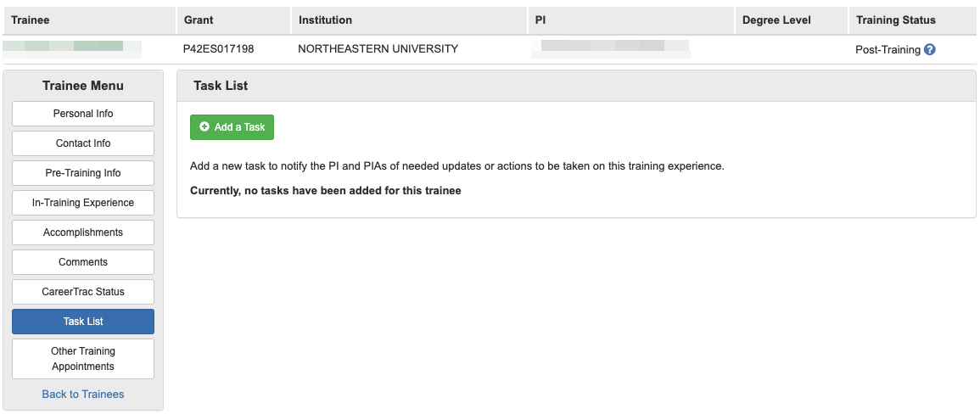Select In-Training Experience menu item
The width and height of the screenshot is (980, 420).
click(83, 203)
